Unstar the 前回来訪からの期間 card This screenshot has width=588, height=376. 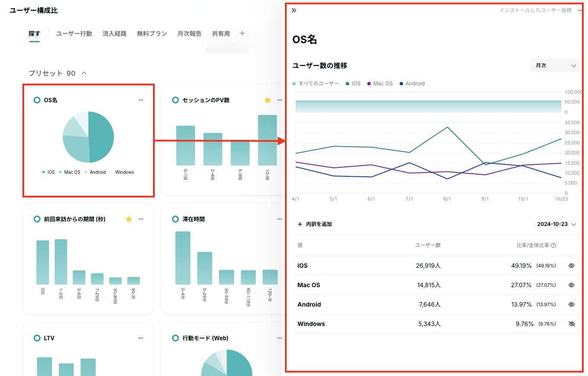click(x=128, y=219)
